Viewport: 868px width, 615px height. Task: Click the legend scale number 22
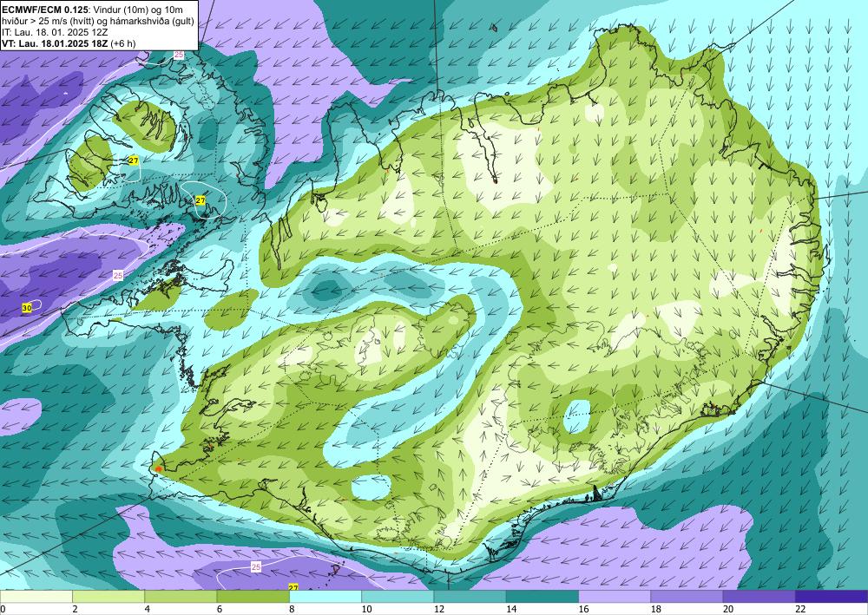tap(800, 609)
